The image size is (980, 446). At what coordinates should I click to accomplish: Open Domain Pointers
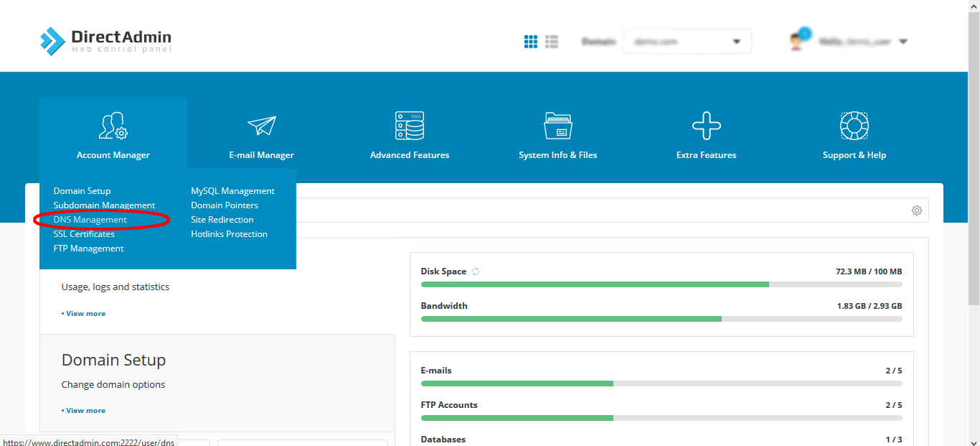point(225,205)
